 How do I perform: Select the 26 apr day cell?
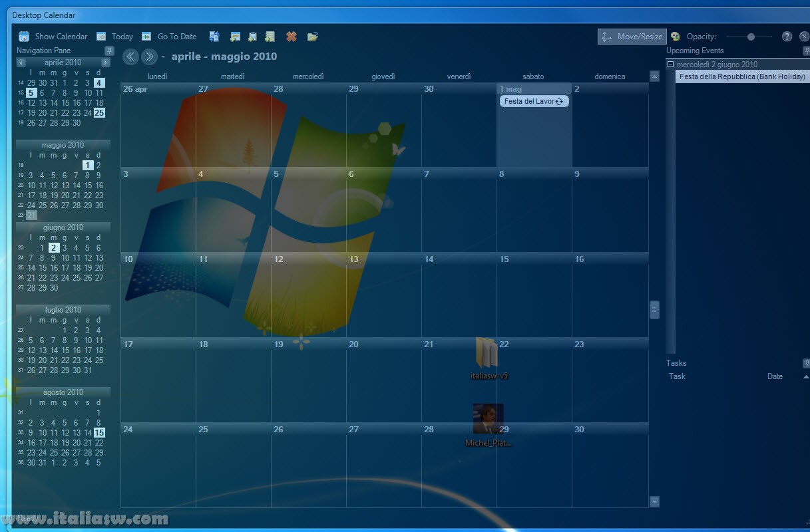coord(158,124)
